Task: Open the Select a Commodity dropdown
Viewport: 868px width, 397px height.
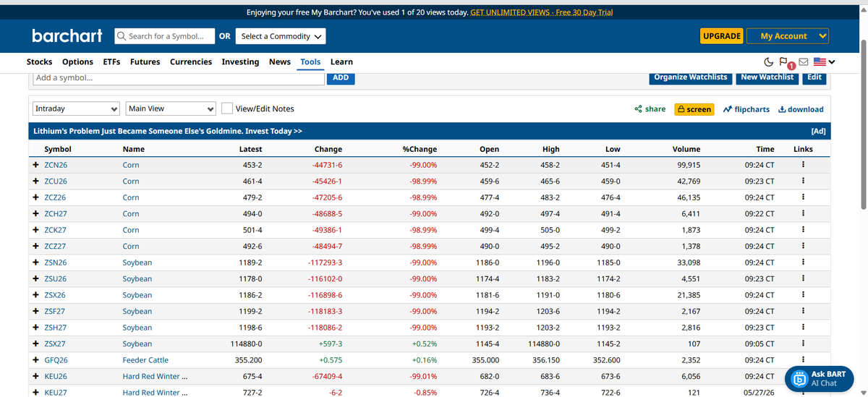Action: point(282,36)
